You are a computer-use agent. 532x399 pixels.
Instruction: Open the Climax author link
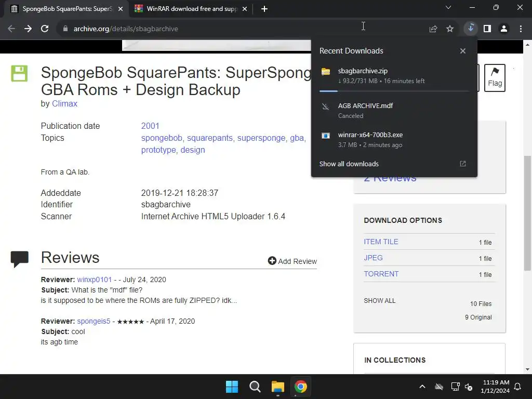(x=64, y=104)
